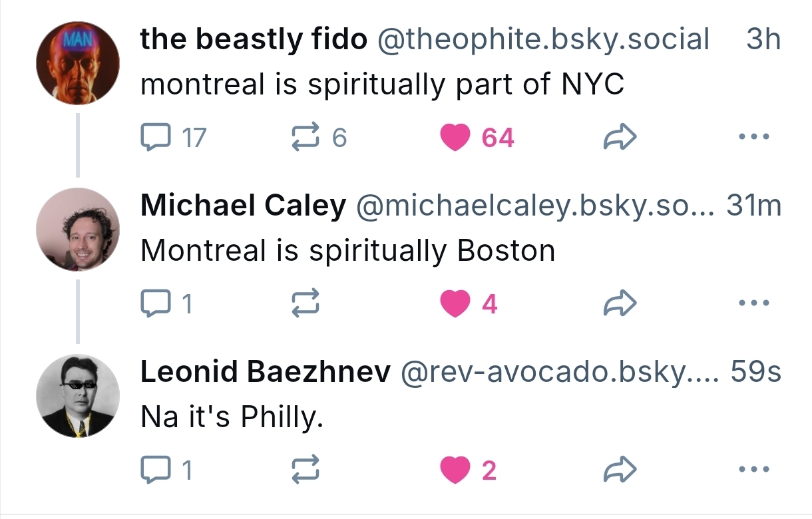Unlike the post with 64 likes
This screenshot has width=812, height=519.
pos(455,138)
